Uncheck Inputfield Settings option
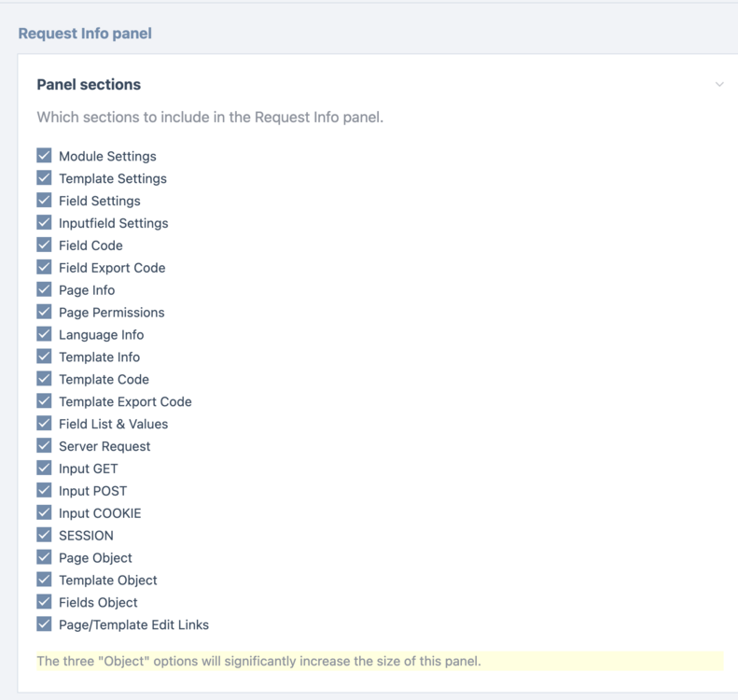The image size is (738, 700). (44, 223)
